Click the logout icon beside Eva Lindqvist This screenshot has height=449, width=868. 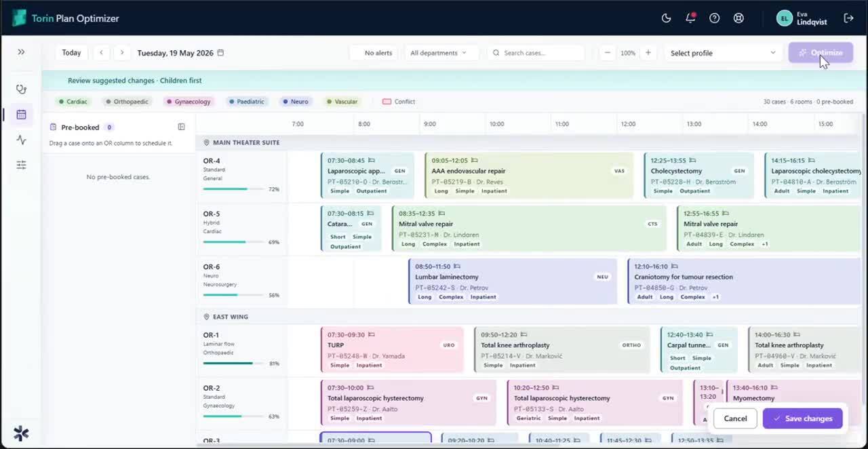pyautogui.click(x=848, y=18)
